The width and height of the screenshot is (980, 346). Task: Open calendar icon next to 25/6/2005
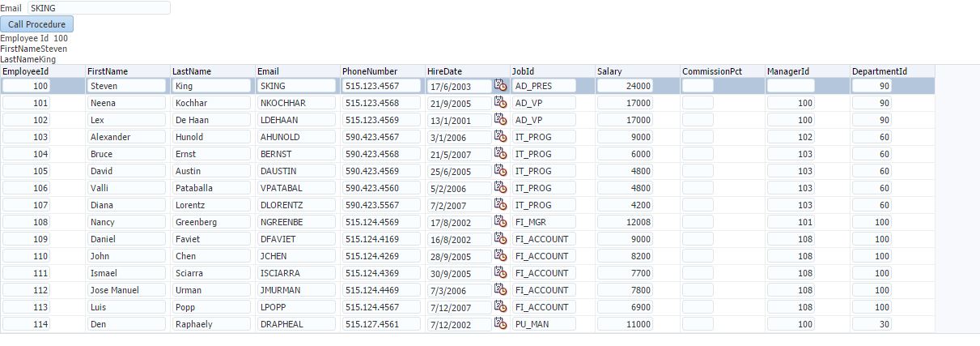500,170
